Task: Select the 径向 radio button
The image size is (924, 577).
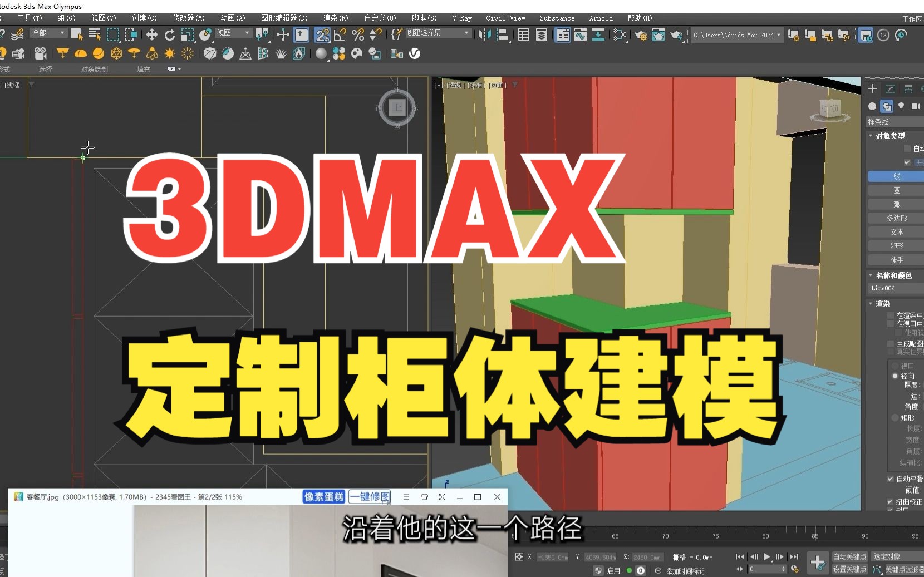Action: point(895,376)
